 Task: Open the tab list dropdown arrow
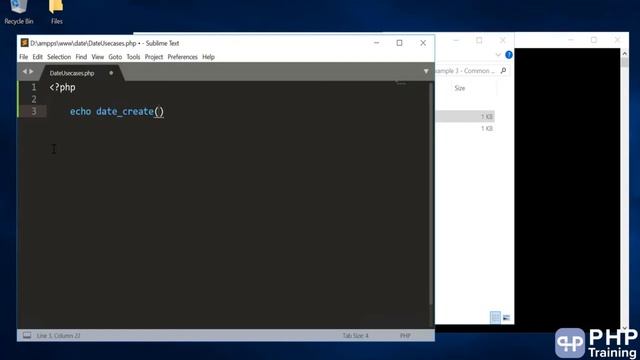click(426, 71)
